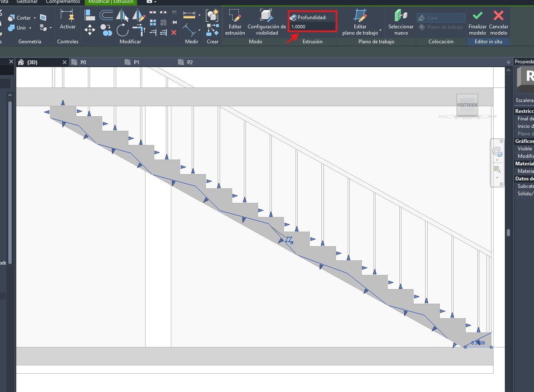Click the Move tool four-arrow icon

(x=90, y=30)
